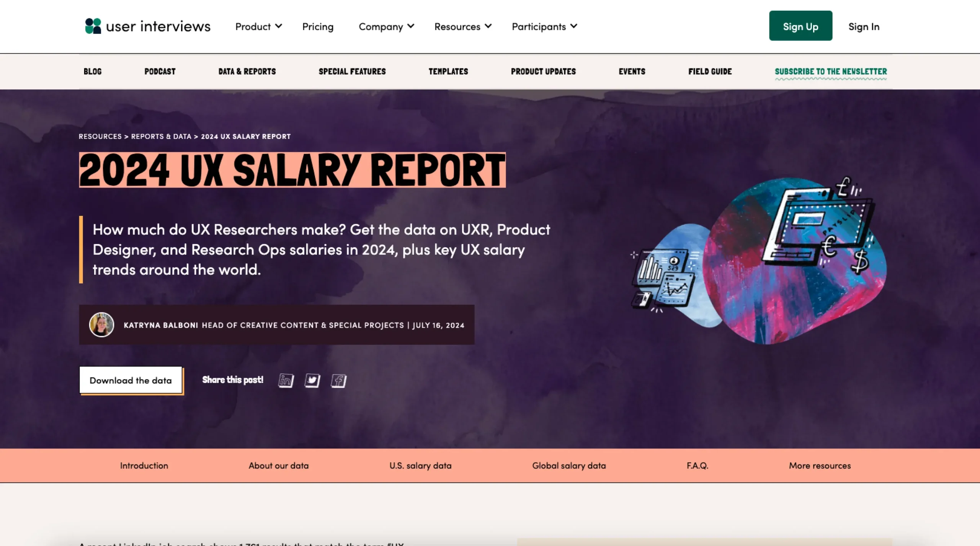Share post on Twitter icon

coord(312,380)
